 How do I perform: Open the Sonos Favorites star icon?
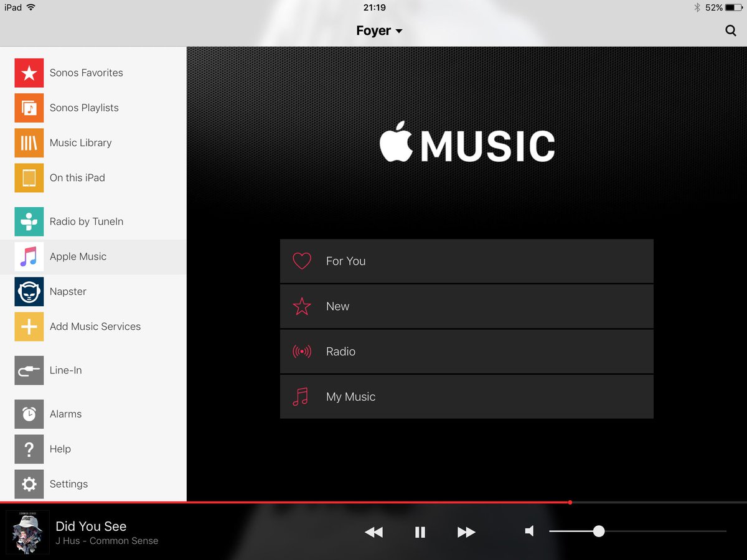(x=29, y=73)
